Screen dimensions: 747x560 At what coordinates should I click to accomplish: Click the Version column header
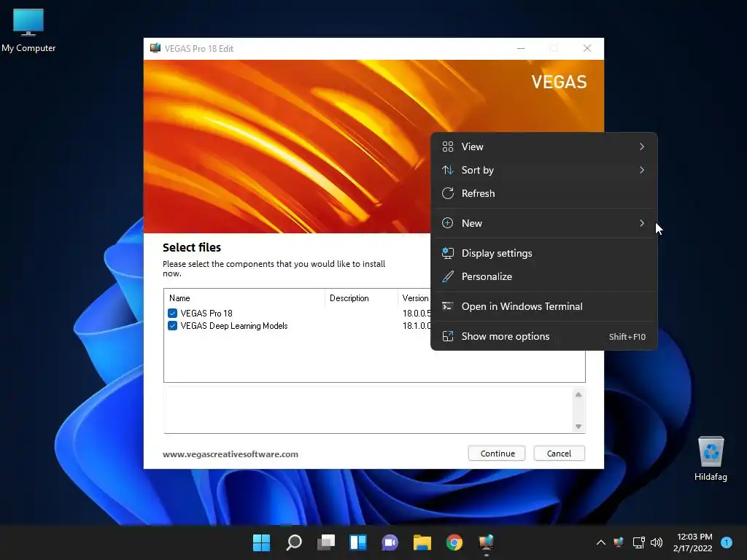point(415,298)
